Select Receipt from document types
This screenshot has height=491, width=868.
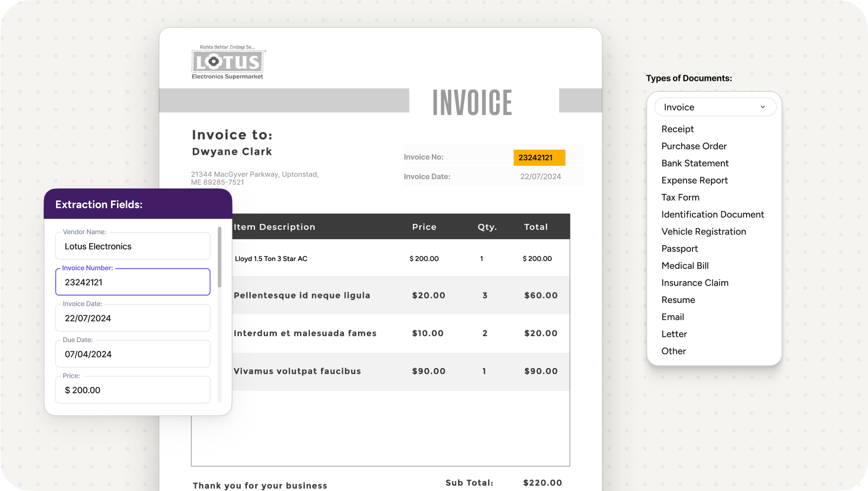pos(677,129)
